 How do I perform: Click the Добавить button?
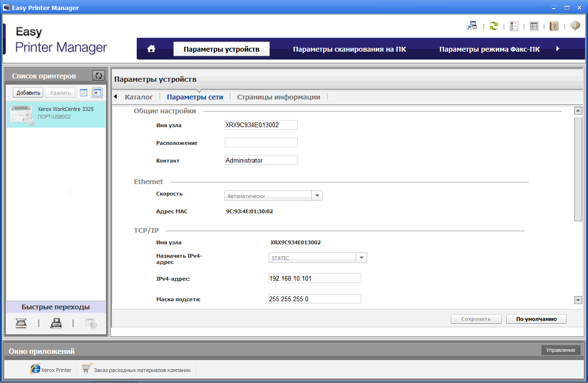[x=28, y=93]
